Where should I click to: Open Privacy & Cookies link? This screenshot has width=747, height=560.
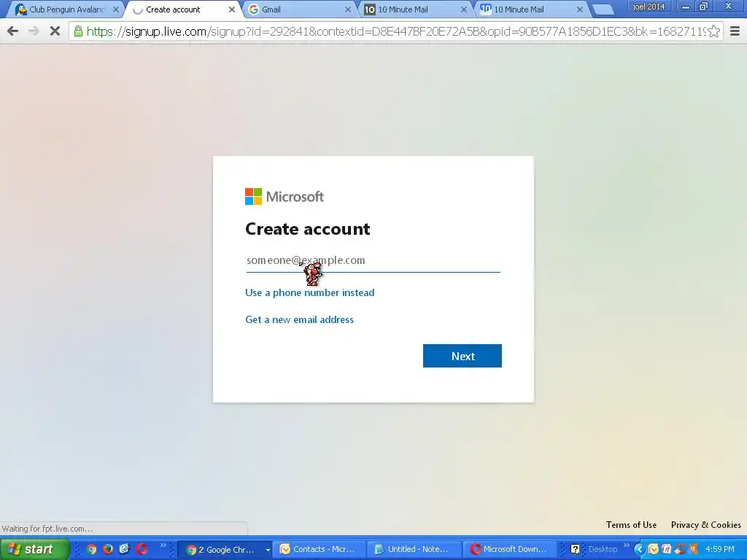pyautogui.click(x=705, y=525)
